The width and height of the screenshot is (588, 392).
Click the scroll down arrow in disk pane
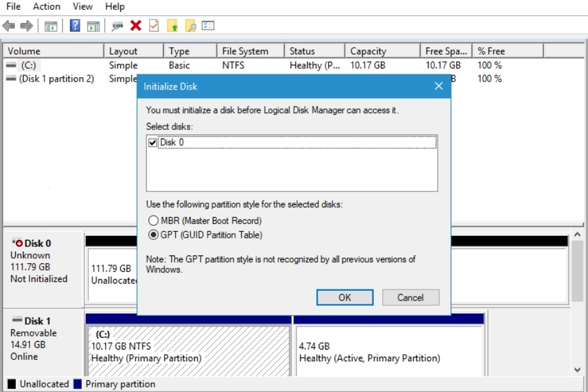point(578,369)
